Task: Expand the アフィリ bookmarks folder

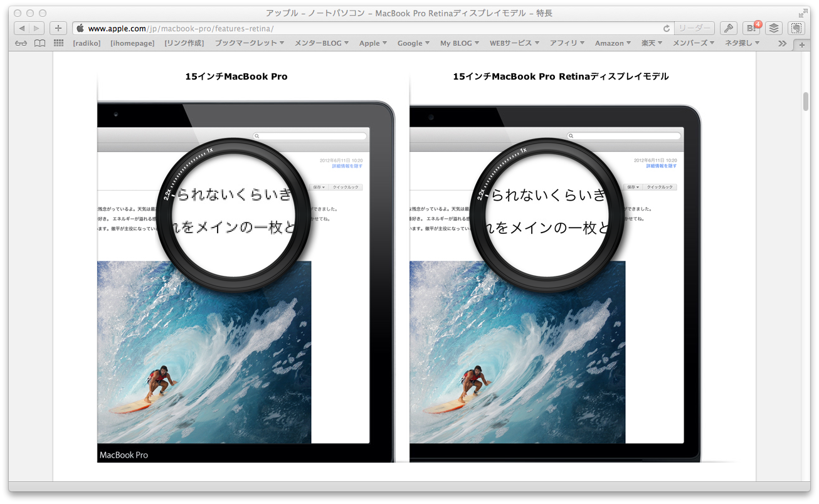Action: (x=568, y=43)
